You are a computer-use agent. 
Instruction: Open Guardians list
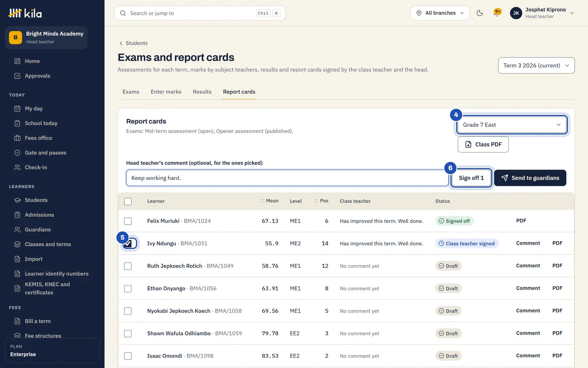[38, 230]
